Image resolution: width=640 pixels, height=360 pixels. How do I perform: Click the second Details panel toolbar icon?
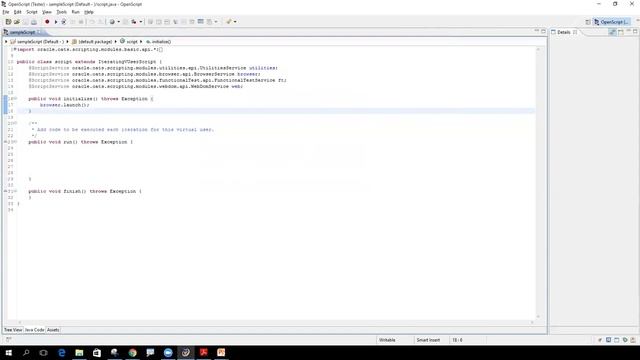pyautogui.click(x=621, y=31)
